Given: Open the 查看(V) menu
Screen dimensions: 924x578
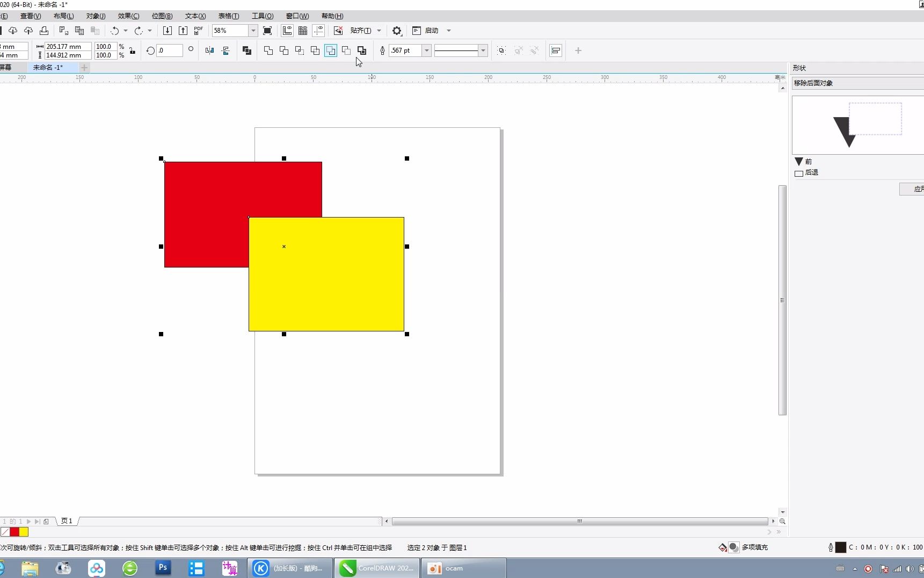Looking at the screenshot, I should pos(31,16).
